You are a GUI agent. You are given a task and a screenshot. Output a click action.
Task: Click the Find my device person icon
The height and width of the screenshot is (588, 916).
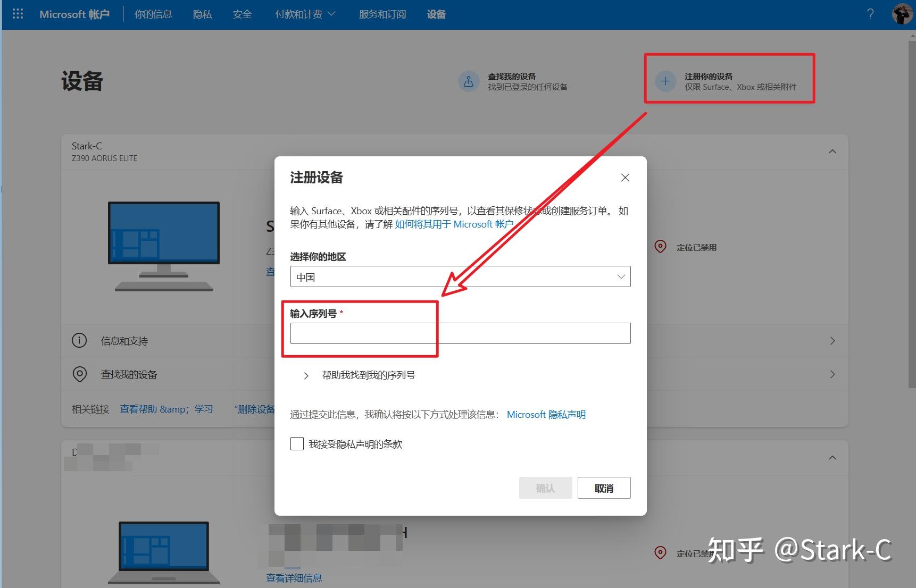pyautogui.click(x=469, y=81)
